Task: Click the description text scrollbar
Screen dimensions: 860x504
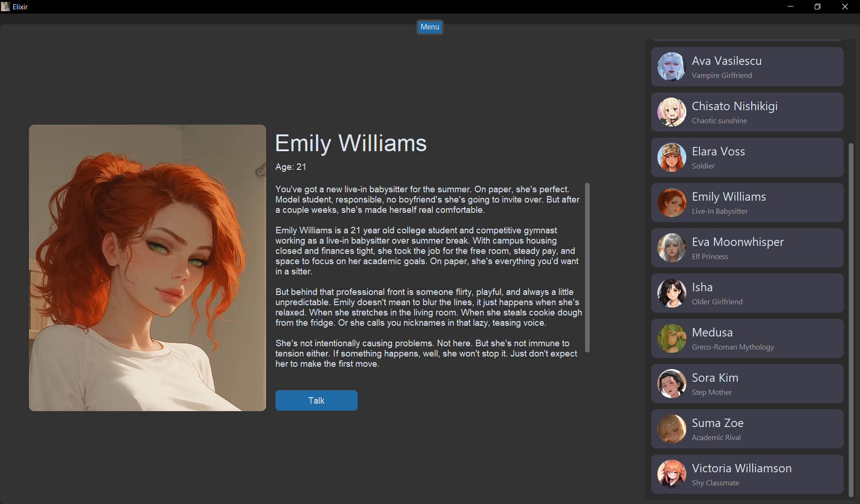Action: tap(587, 267)
